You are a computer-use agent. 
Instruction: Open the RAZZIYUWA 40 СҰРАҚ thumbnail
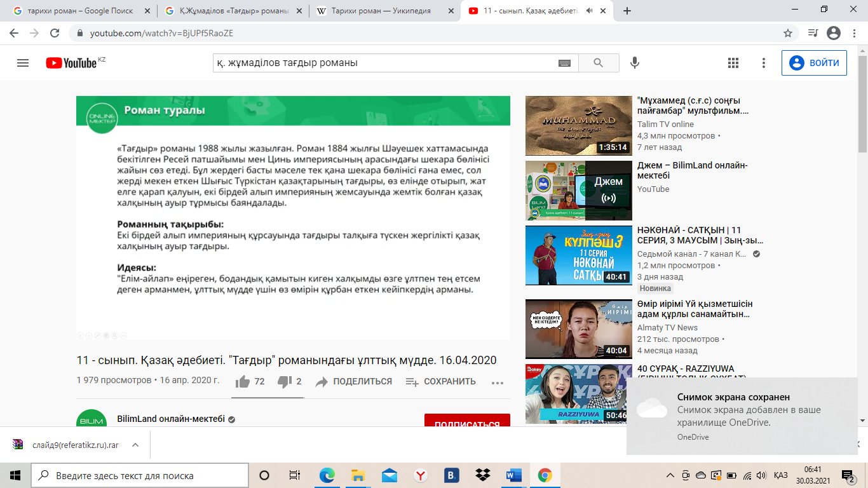[x=579, y=393]
